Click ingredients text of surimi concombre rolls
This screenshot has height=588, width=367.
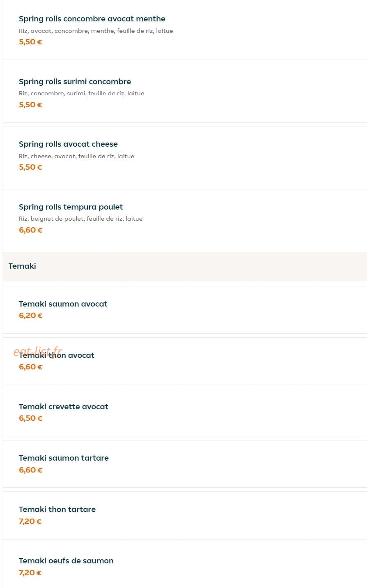point(81,93)
